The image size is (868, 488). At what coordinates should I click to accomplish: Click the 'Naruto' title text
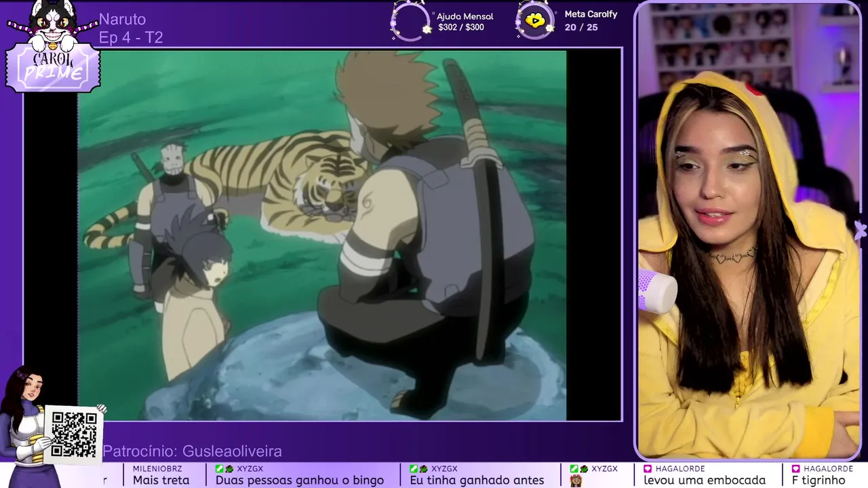(122, 19)
